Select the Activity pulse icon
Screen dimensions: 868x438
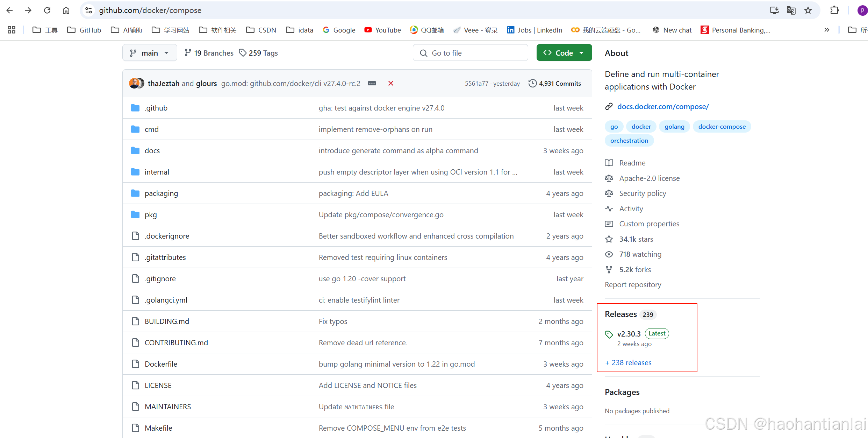coord(609,209)
